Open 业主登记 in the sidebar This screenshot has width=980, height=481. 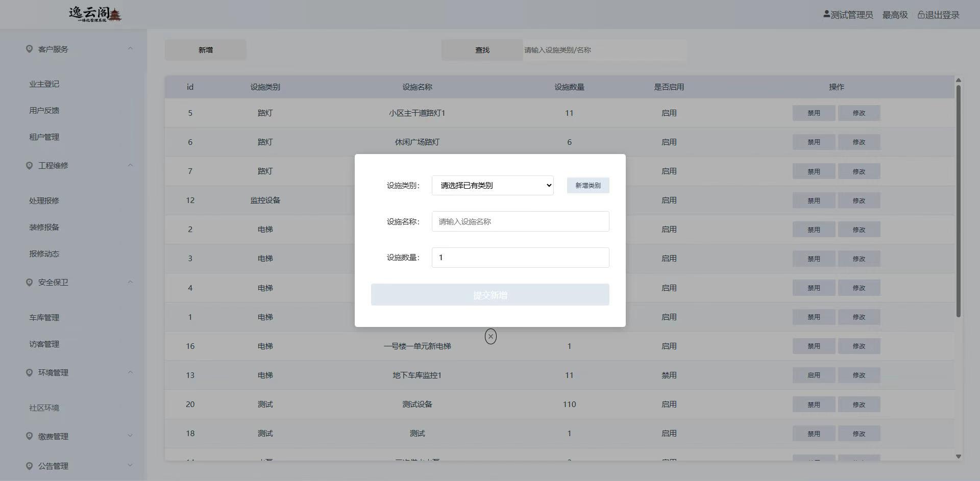click(44, 84)
